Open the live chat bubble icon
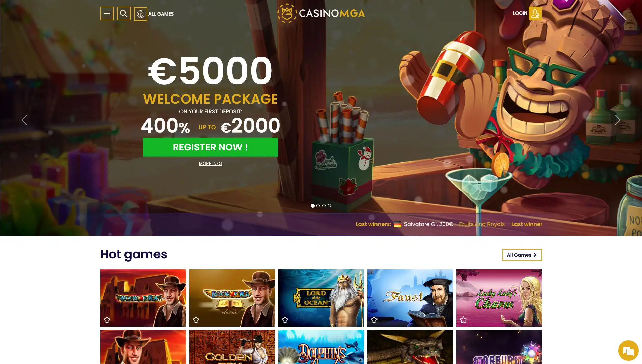The width and height of the screenshot is (642, 364). (628, 351)
